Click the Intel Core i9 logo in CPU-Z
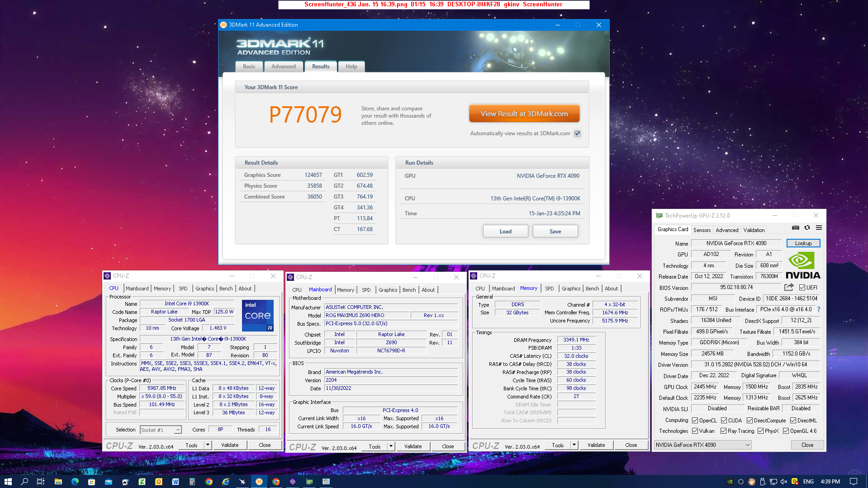This screenshot has width=868, height=488. pyautogui.click(x=258, y=315)
